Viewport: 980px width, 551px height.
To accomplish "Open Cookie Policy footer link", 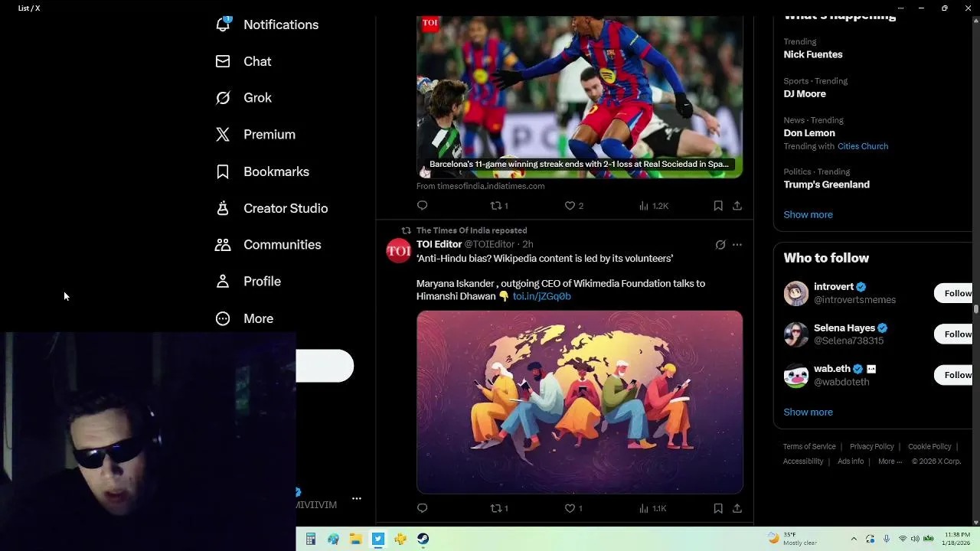I will (929, 446).
